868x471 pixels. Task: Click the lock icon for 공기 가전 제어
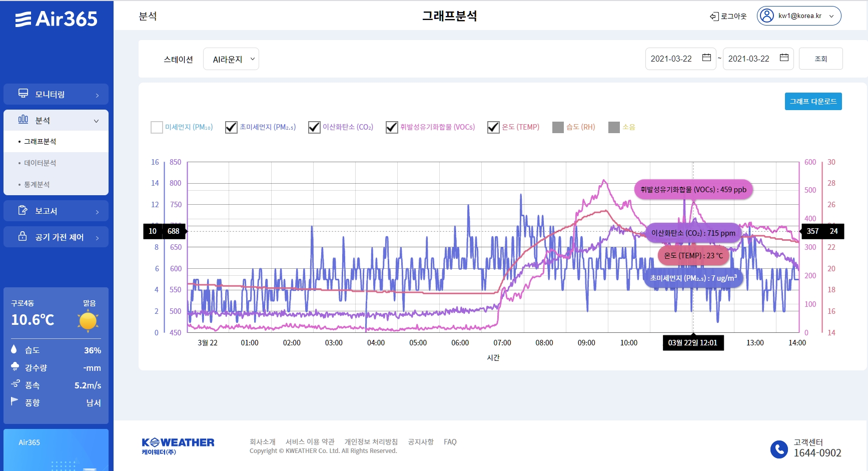tap(23, 236)
